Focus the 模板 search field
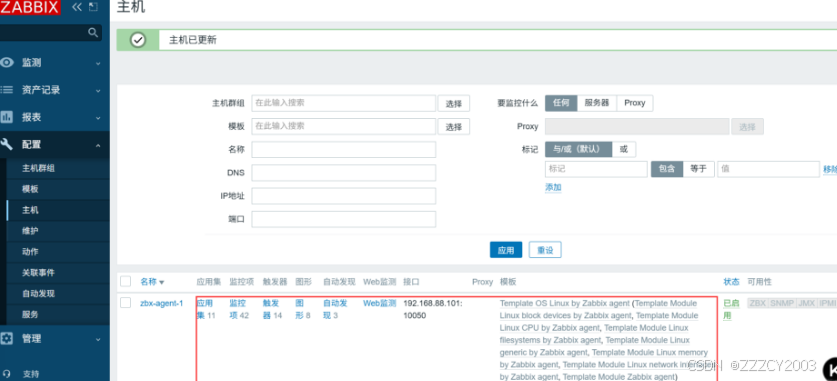The width and height of the screenshot is (837, 381). coord(344,126)
